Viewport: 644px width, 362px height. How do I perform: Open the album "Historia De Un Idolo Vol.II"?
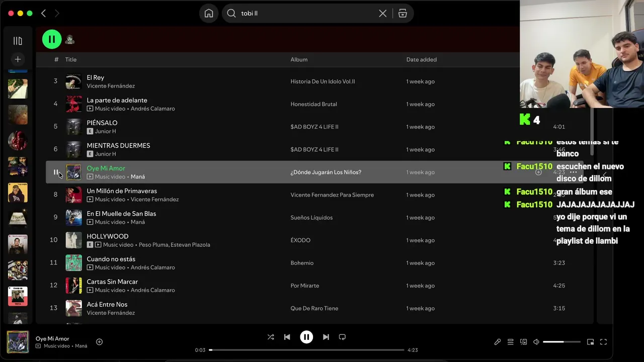coord(323,81)
